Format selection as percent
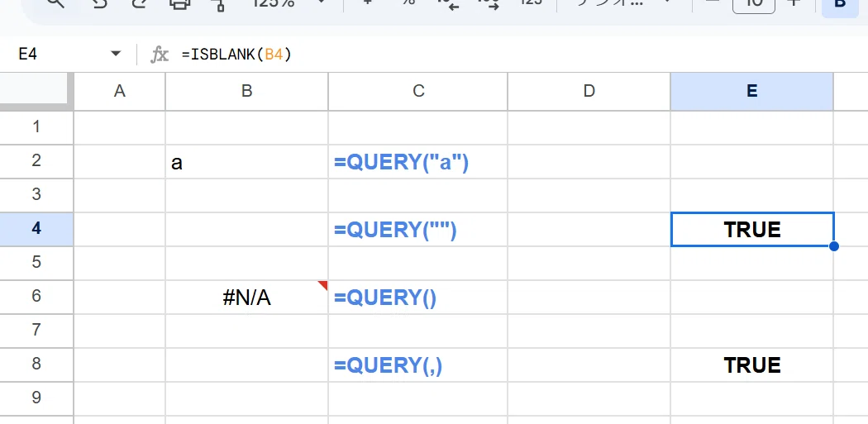This screenshot has width=868, height=424. click(x=408, y=2)
